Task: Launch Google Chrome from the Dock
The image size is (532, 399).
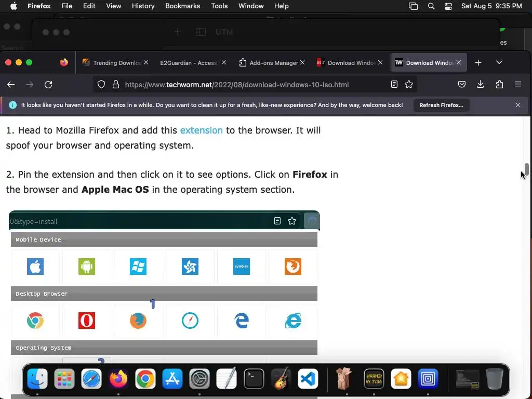Action: pos(145,379)
